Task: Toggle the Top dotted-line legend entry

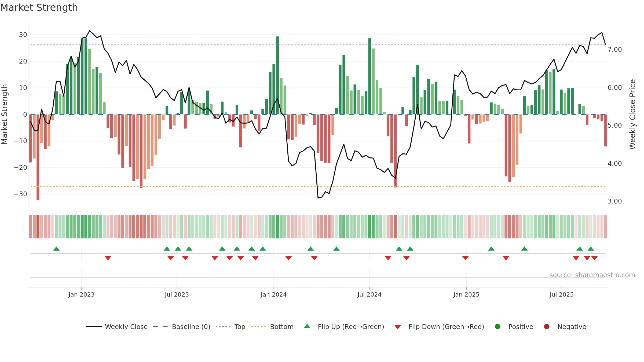Action: (x=230, y=327)
